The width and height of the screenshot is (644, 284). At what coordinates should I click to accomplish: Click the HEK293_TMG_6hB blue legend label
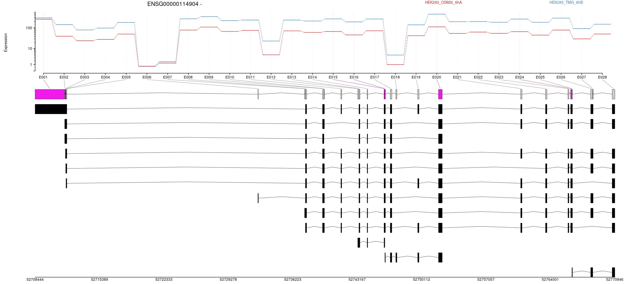566,2
